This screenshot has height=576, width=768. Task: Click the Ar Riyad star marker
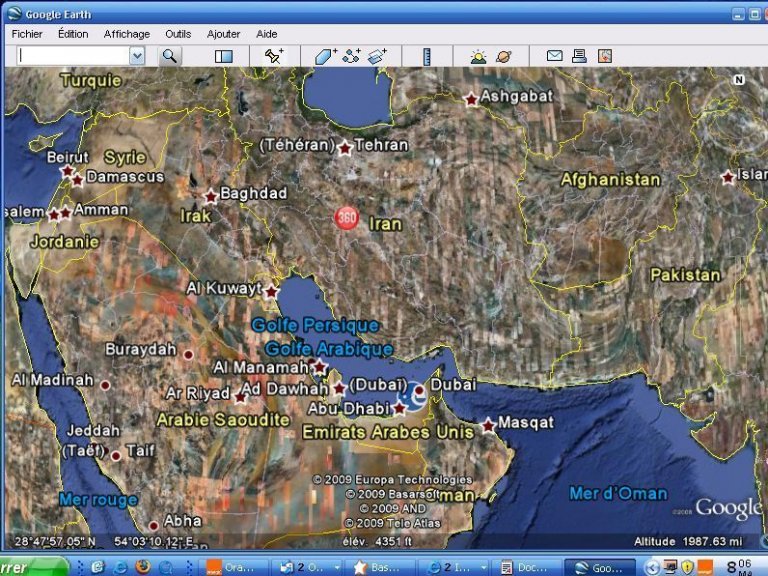240,397
